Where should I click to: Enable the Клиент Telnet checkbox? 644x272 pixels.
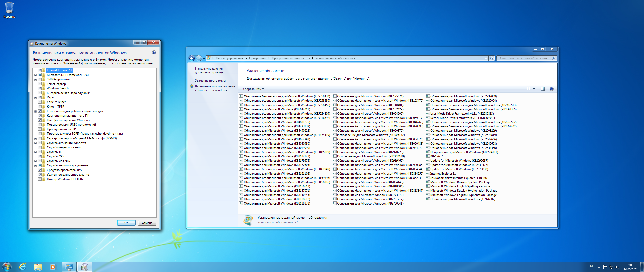click(40, 102)
